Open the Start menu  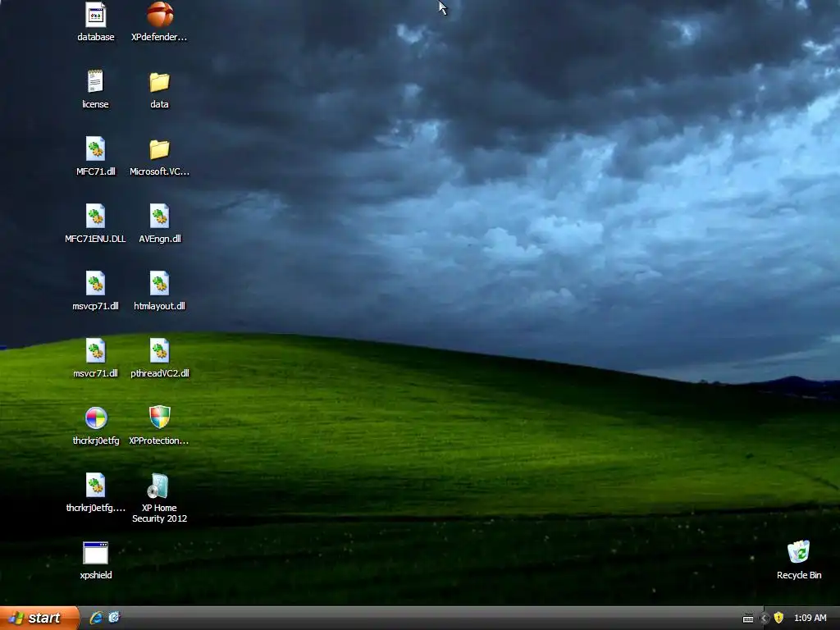pos(39,618)
